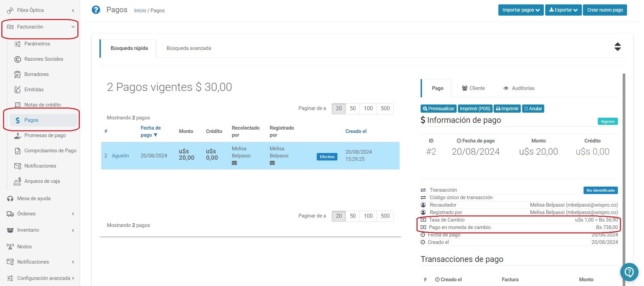Collapse the Facturación menu chevron
Screen dimensions: 644x286
pyautogui.click(x=73, y=27)
